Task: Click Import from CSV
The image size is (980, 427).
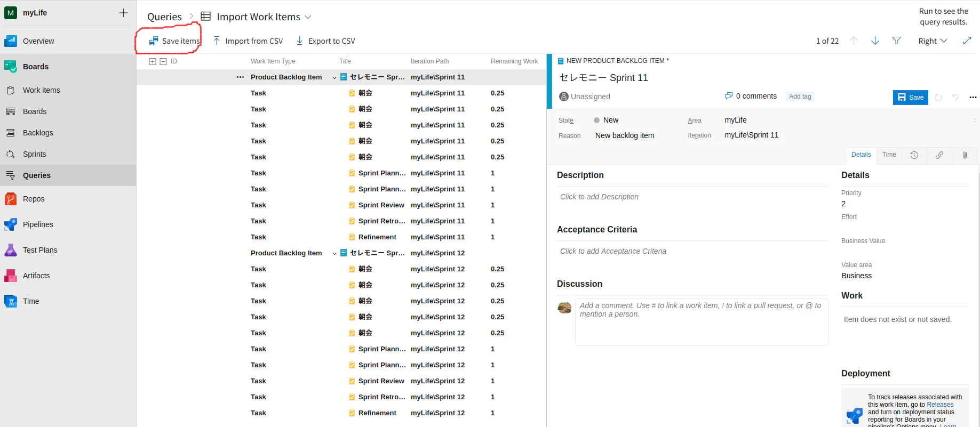Action: (x=248, y=41)
